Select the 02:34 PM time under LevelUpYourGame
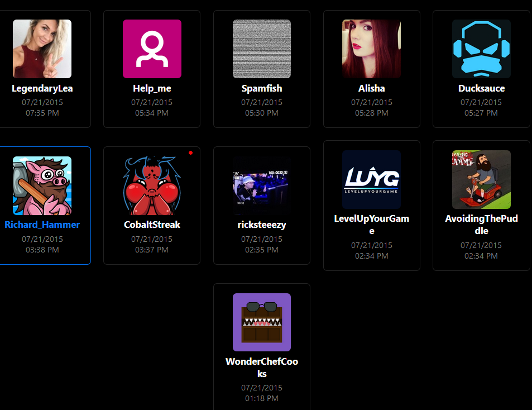The width and height of the screenshot is (532, 410). pyautogui.click(x=372, y=256)
